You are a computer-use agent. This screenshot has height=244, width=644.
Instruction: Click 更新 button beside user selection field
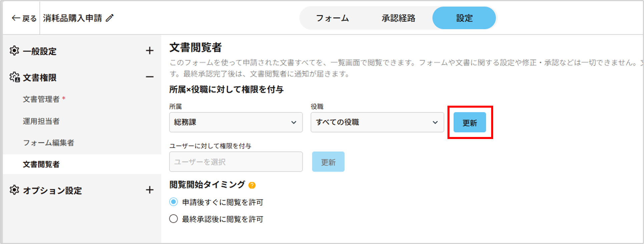[328, 162]
